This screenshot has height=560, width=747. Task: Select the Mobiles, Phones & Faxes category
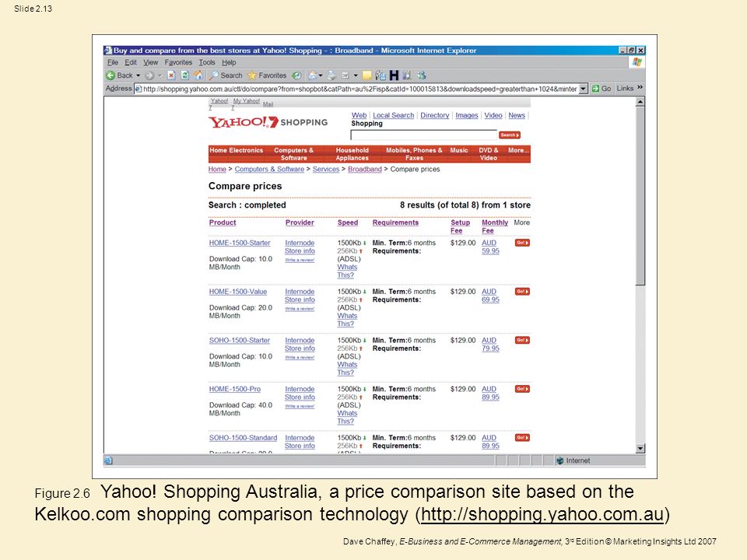click(414, 154)
